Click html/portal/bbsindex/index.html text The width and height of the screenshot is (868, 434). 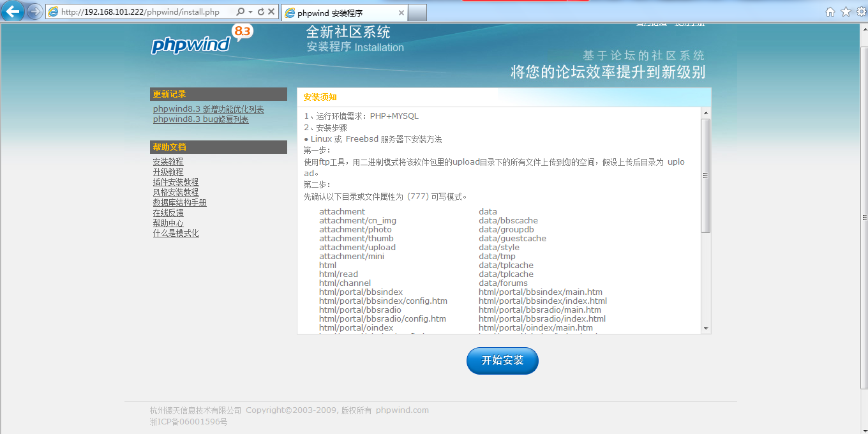[x=542, y=301]
